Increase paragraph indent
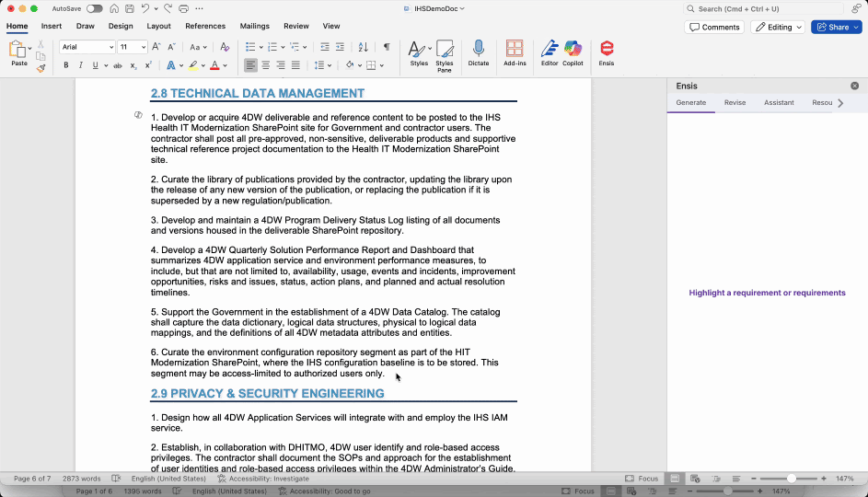The image size is (868, 497). tap(340, 47)
